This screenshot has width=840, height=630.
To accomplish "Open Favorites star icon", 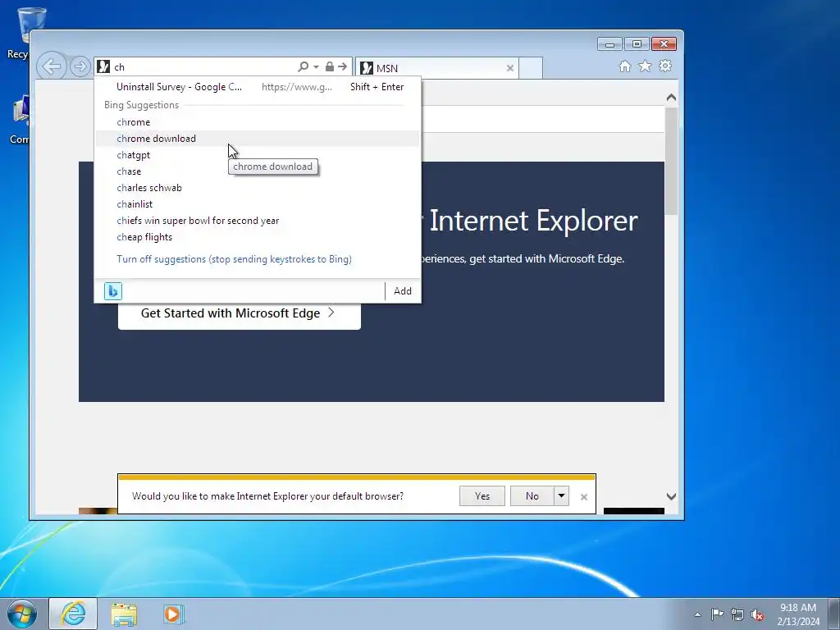I will [645, 66].
